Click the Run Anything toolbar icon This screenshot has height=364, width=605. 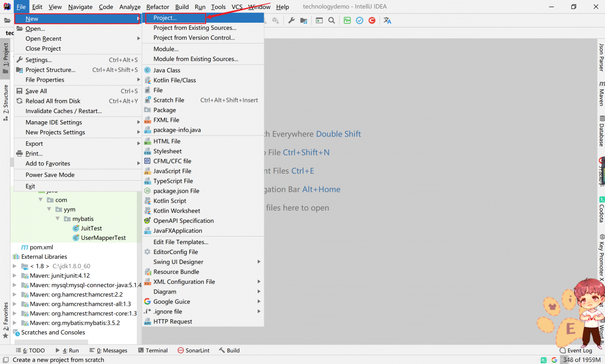click(320, 20)
